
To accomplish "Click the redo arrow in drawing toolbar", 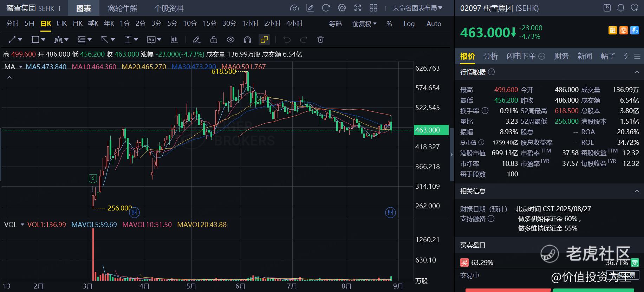I will pos(304,40).
